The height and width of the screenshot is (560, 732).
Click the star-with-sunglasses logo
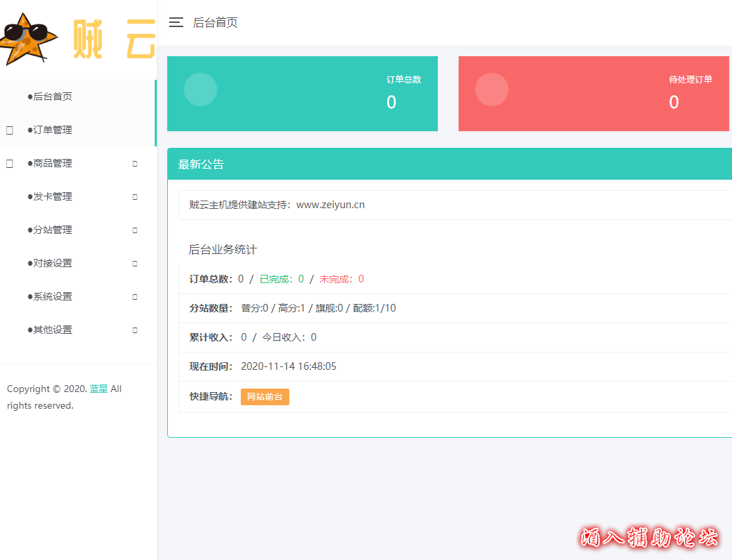tap(26, 38)
